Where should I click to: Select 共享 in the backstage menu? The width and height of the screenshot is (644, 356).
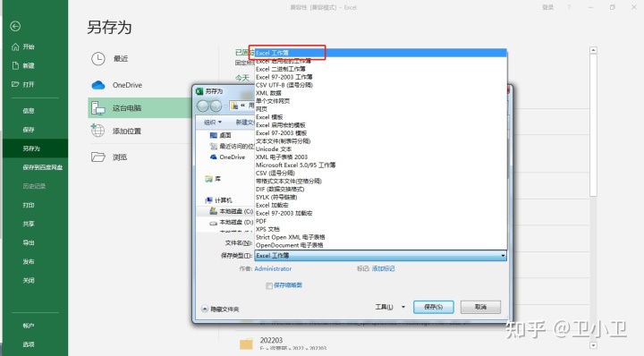point(29,225)
